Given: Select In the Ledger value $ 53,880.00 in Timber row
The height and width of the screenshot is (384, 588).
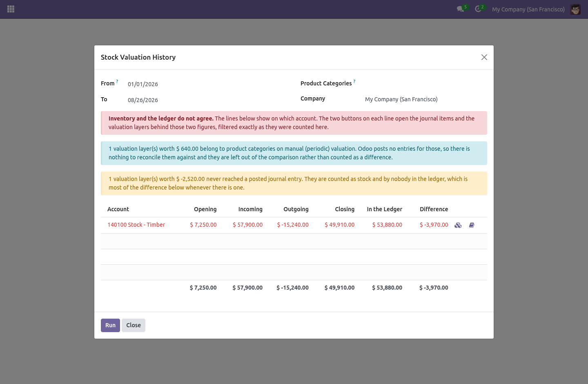Looking at the screenshot, I should 387,225.
